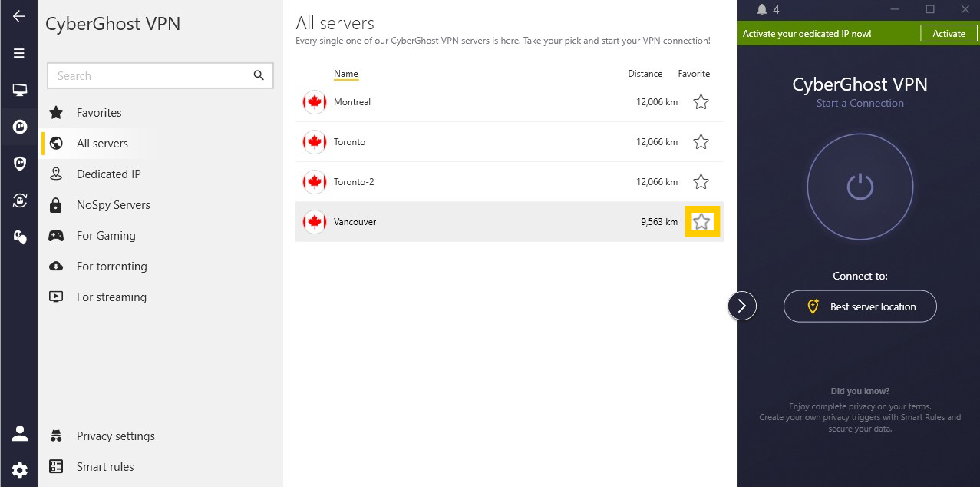Open NoSpy Servers section
Image resolution: width=980 pixels, height=487 pixels.
coord(113,205)
